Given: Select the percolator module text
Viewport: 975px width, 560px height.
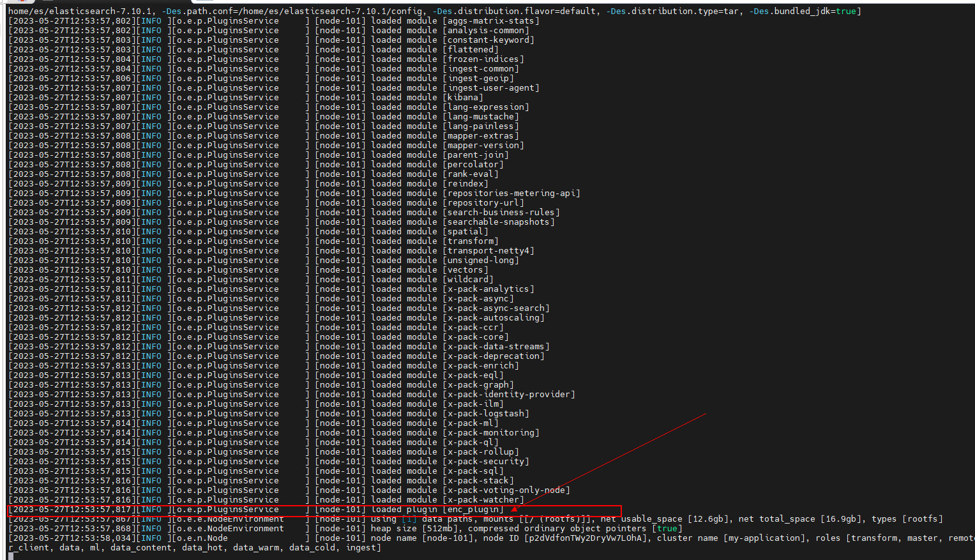Looking at the screenshot, I should tap(473, 165).
